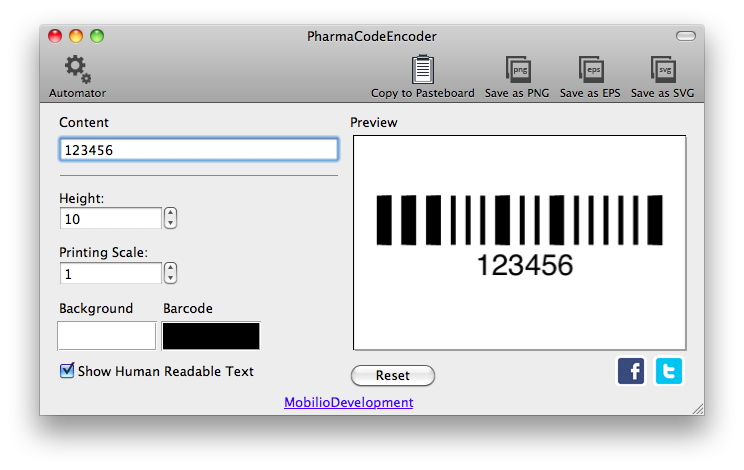This screenshot has width=744, height=470.
Task: Click the PharmaCodeEncoder window title
Action: coord(372,37)
